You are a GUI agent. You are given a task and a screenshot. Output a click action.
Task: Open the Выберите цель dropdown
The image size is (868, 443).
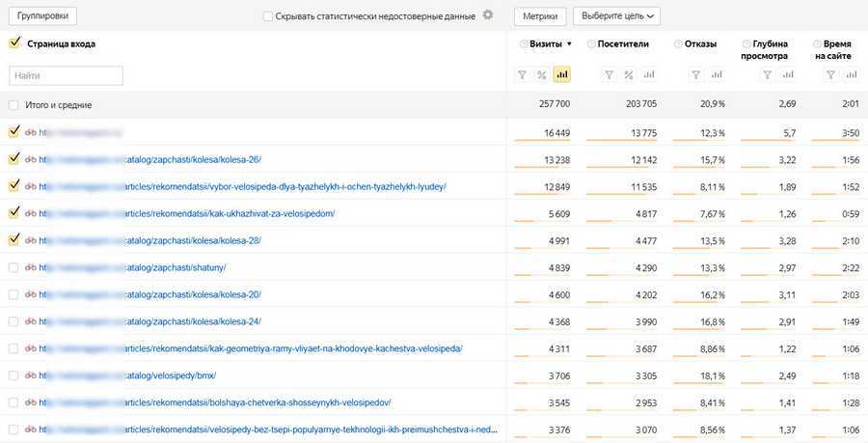point(616,16)
